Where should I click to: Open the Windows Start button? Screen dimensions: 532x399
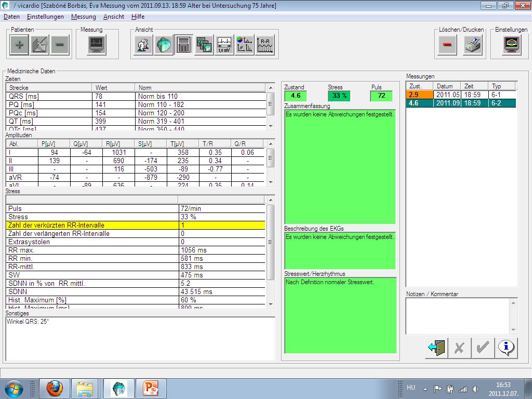pos(14,389)
